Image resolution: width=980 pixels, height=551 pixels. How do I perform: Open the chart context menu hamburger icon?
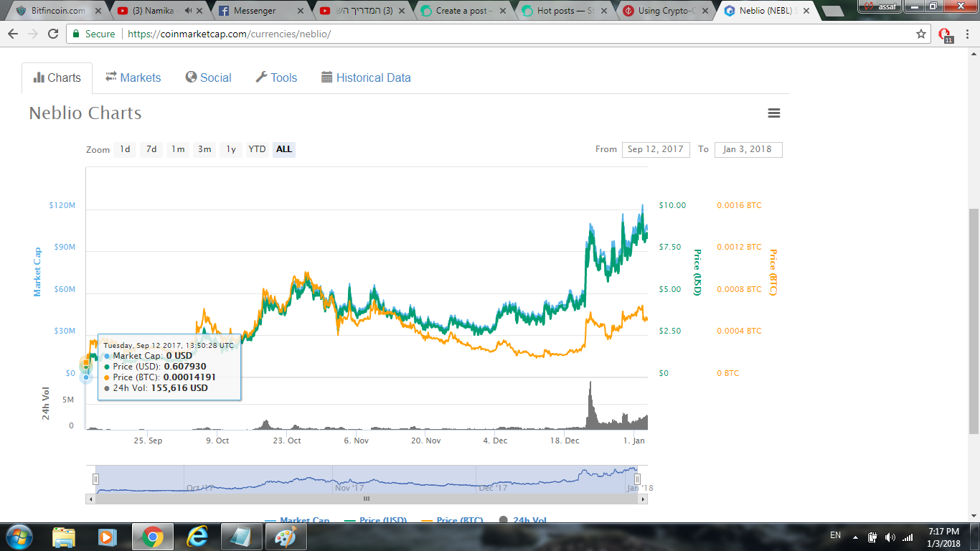(773, 113)
